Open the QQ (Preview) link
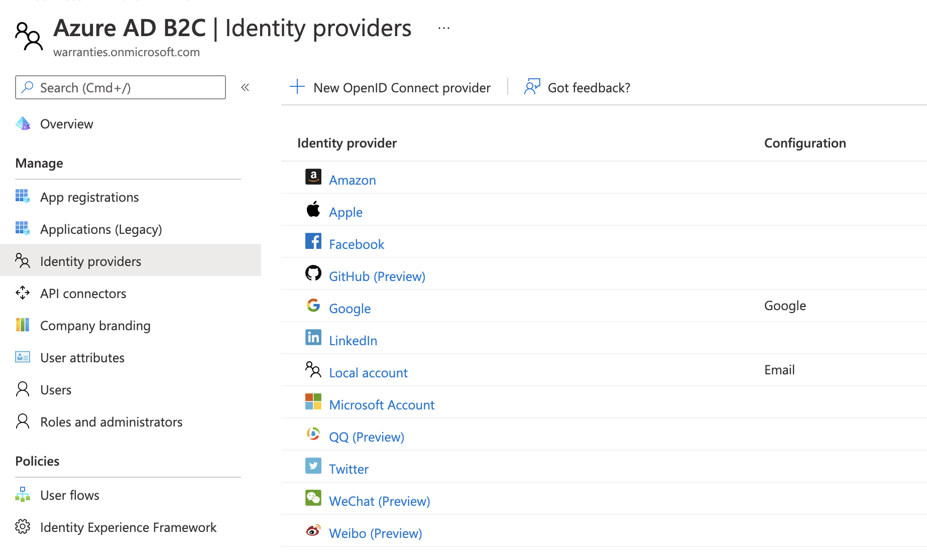This screenshot has height=560, width=927. click(367, 437)
